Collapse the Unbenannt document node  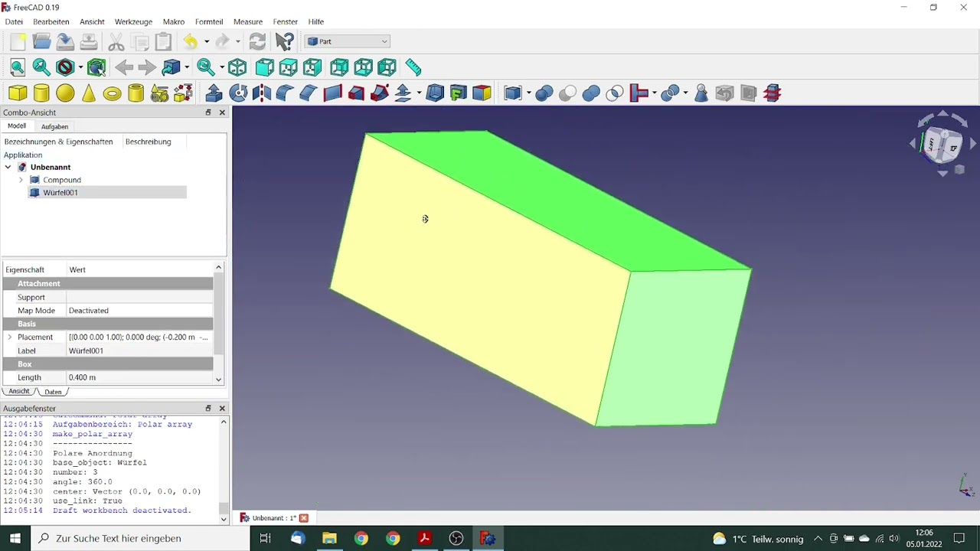8,167
